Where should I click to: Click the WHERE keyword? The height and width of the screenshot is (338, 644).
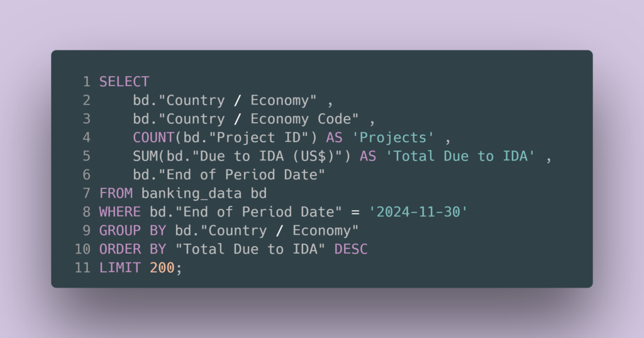coord(120,211)
